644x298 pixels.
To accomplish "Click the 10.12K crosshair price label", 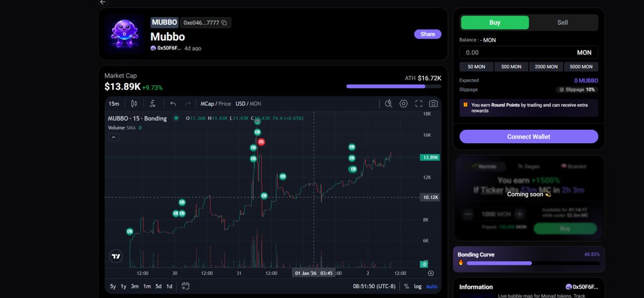I will tap(430, 197).
